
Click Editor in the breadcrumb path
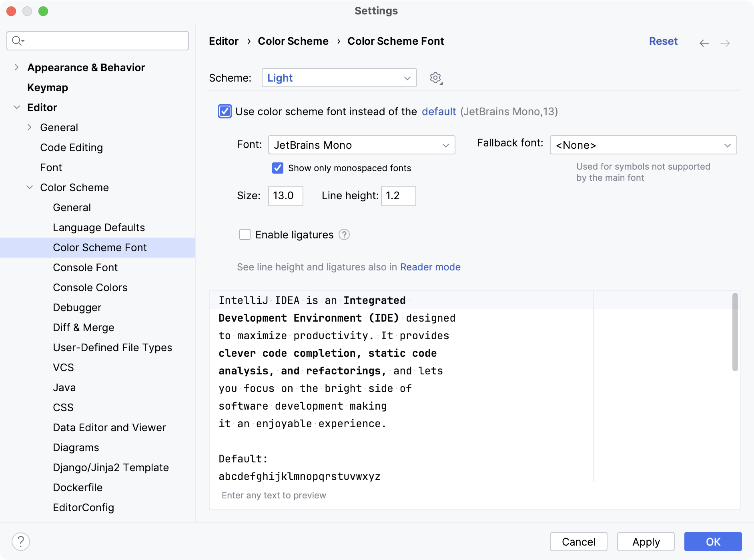pyautogui.click(x=223, y=41)
